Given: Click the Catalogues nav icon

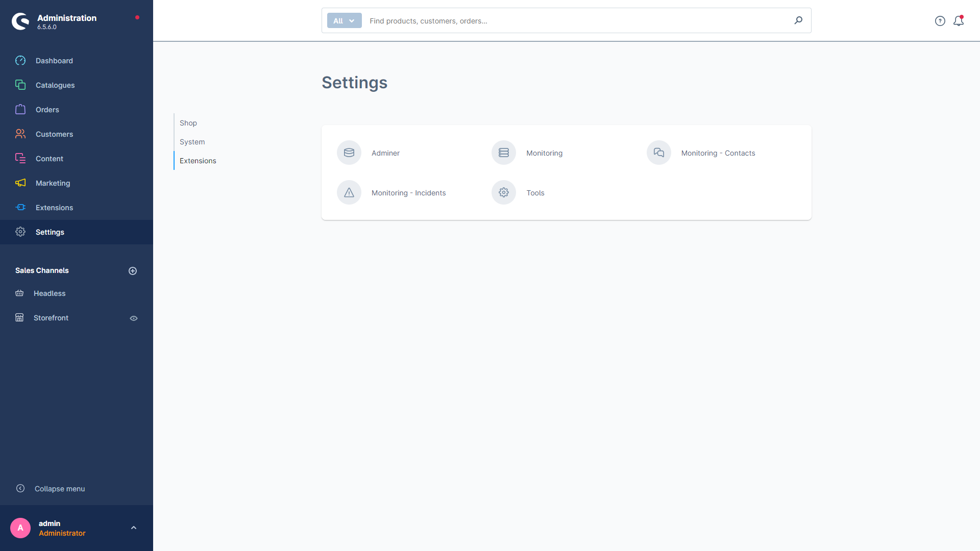Looking at the screenshot, I should tap(20, 85).
